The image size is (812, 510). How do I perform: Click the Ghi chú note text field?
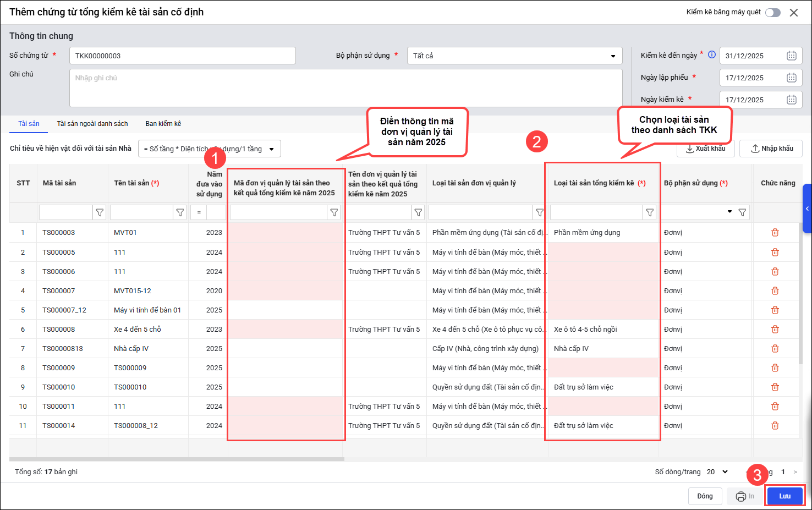coord(345,88)
